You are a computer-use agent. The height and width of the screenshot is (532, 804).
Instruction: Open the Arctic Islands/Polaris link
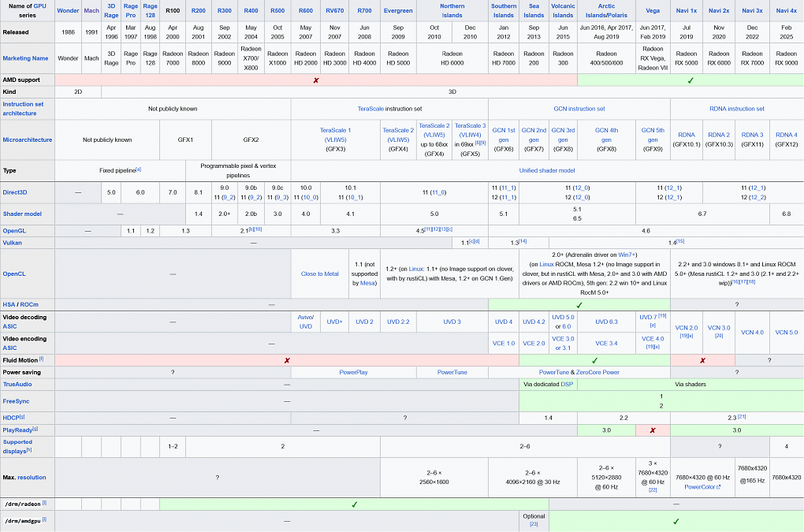point(606,11)
